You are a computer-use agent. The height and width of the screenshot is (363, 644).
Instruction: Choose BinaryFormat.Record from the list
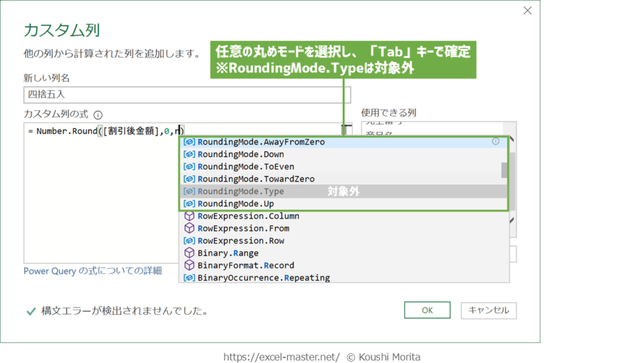click(x=245, y=265)
